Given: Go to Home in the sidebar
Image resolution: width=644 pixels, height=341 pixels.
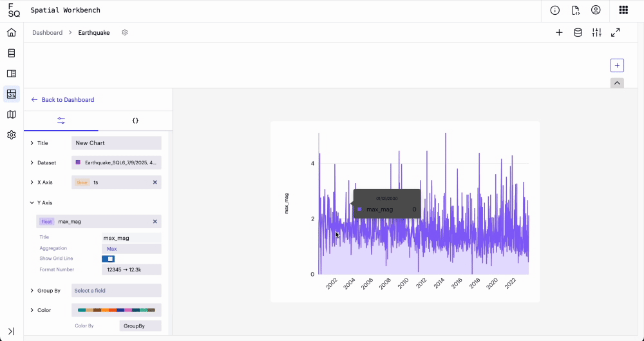Looking at the screenshot, I should click(12, 32).
